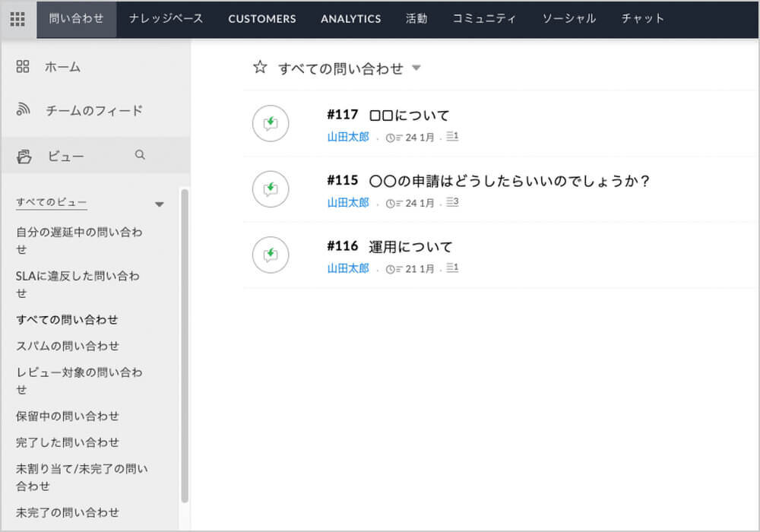Click channel icon of ticket #115
760x532 pixels.
pyautogui.click(x=271, y=189)
